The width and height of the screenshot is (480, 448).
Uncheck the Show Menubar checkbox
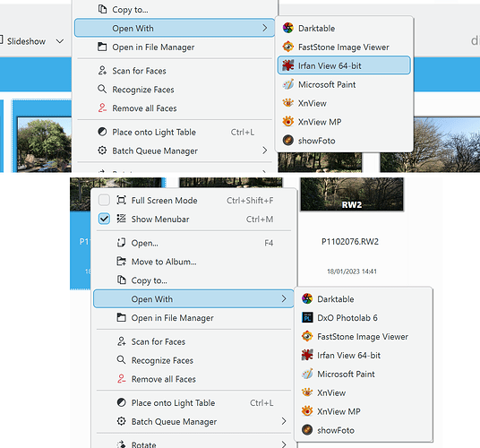pos(104,219)
